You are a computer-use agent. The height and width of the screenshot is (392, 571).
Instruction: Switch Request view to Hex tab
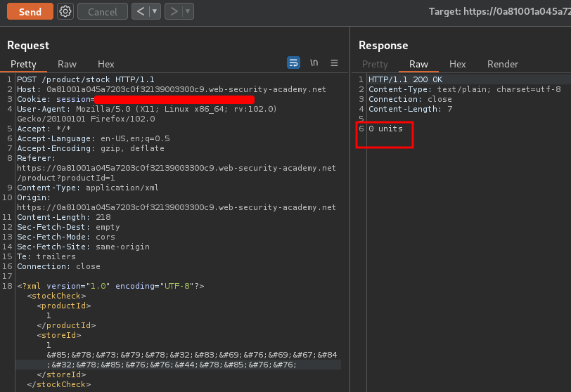click(x=106, y=65)
